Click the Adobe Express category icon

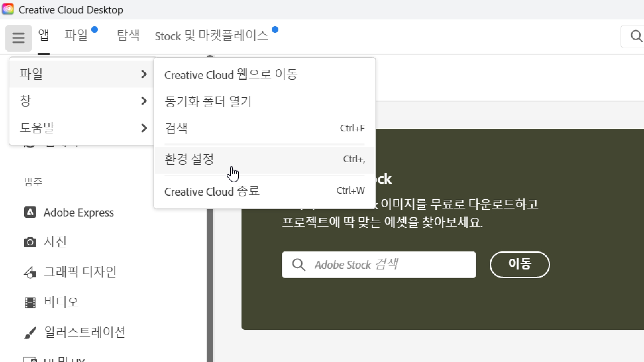coord(30,212)
